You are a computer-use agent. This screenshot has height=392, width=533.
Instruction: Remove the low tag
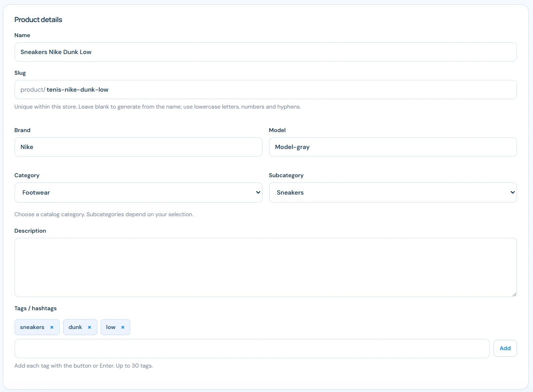tap(123, 328)
